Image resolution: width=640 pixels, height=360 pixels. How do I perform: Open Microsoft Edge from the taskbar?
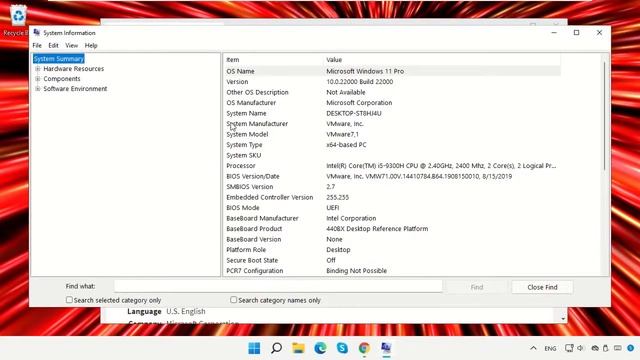tap(320, 348)
